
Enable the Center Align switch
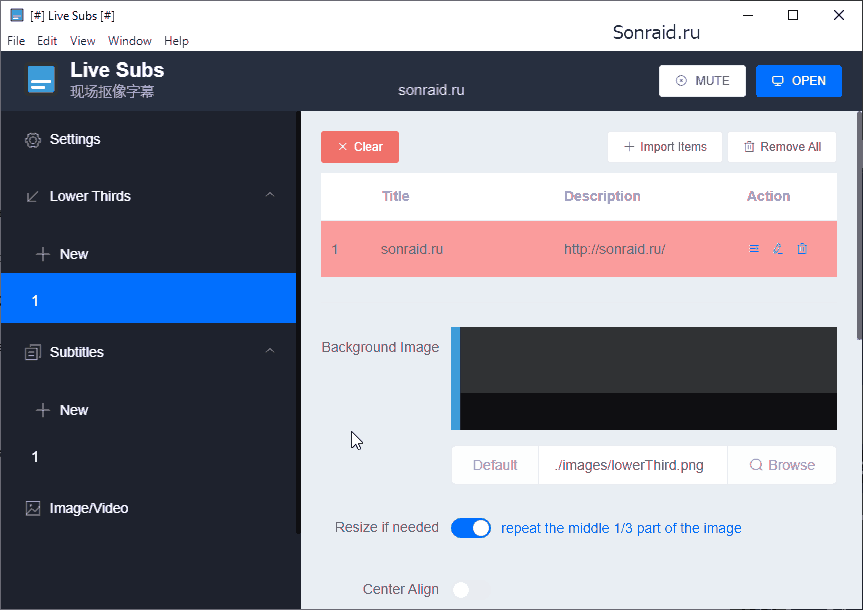tap(471, 590)
